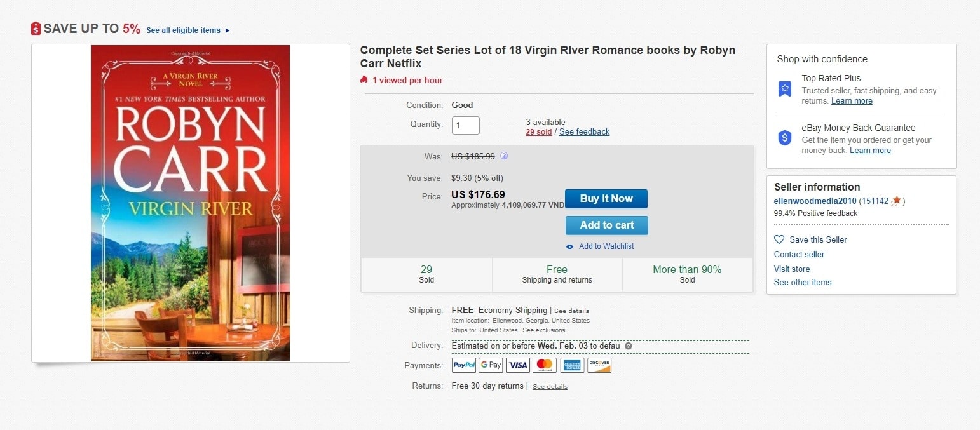Click the Add to cart button
This screenshot has height=430, width=980.
pos(607,225)
